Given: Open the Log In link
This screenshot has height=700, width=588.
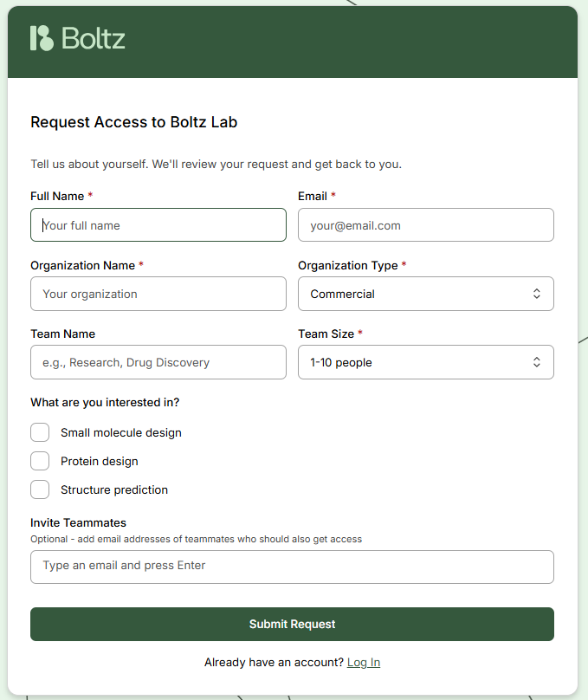Looking at the screenshot, I should pos(364,662).
